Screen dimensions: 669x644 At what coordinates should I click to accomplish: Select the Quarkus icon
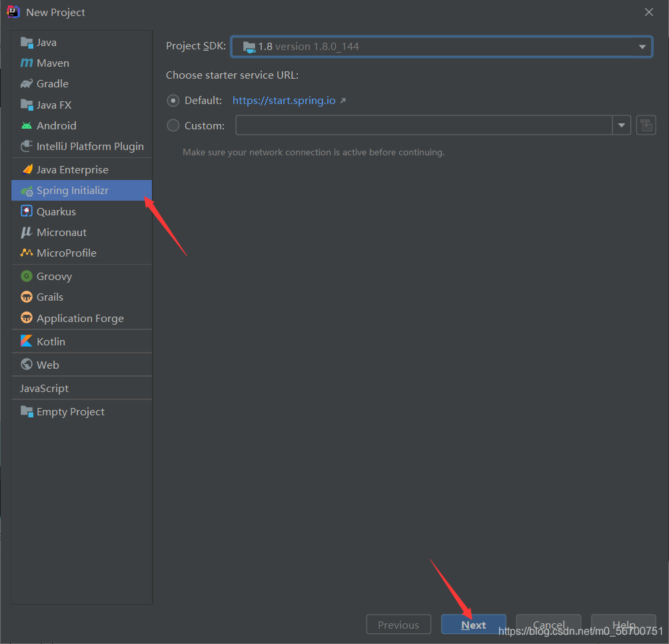coord(27,211)
